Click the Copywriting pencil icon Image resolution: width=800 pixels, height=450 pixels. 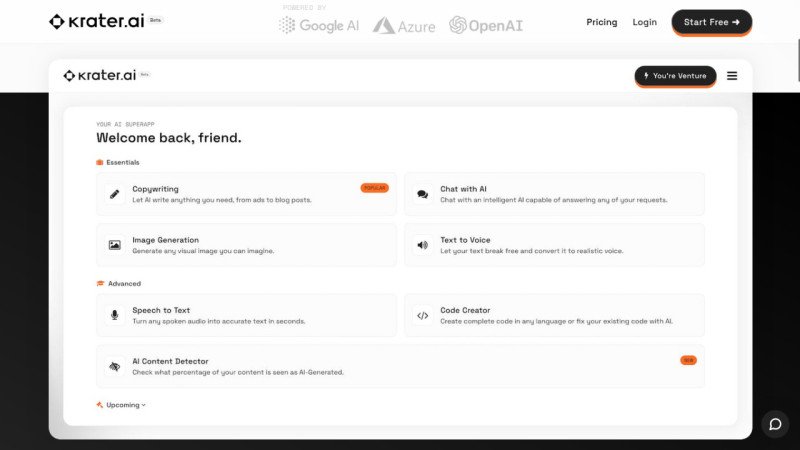point(115,194)
